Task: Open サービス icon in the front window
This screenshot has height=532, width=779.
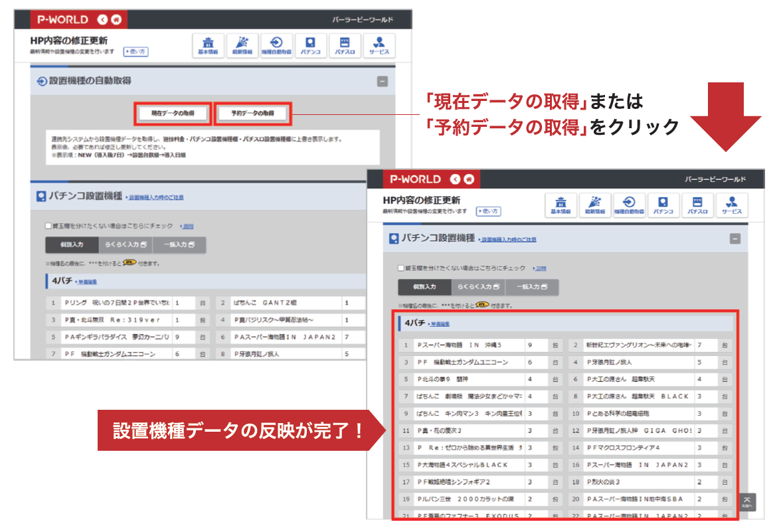Action: [x=732, y=205]
